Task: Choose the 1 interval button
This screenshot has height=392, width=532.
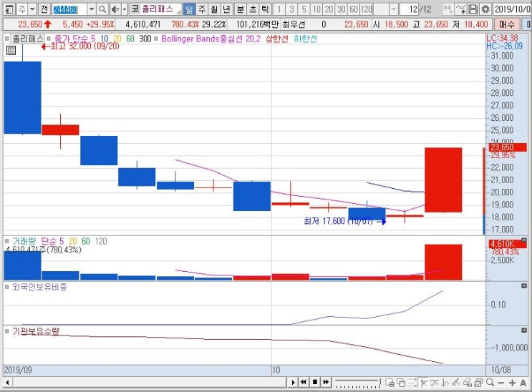Action: point(279,9)
